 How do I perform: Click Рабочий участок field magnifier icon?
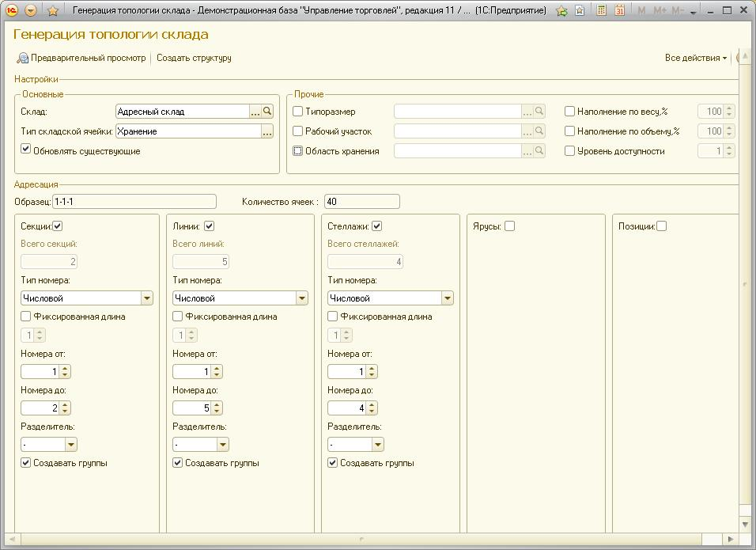pos(539,131)
